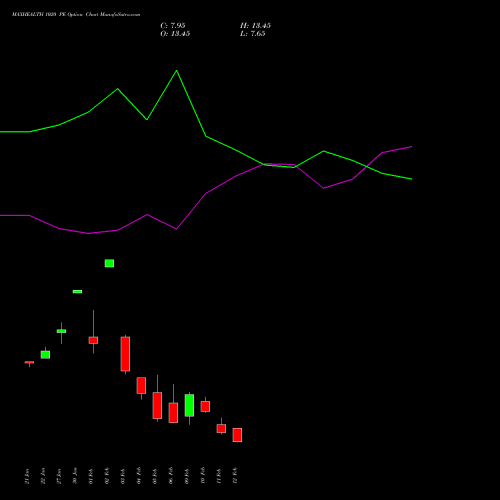
Task: Select the red candle above 05 Feb
Action: point(157,405)
